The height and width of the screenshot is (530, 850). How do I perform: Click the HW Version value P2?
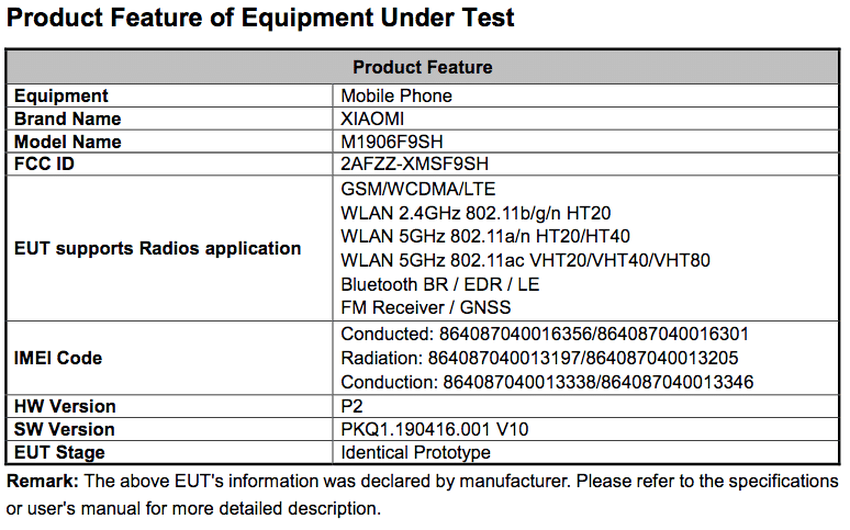pyautogui.click(x=352, y=406)
